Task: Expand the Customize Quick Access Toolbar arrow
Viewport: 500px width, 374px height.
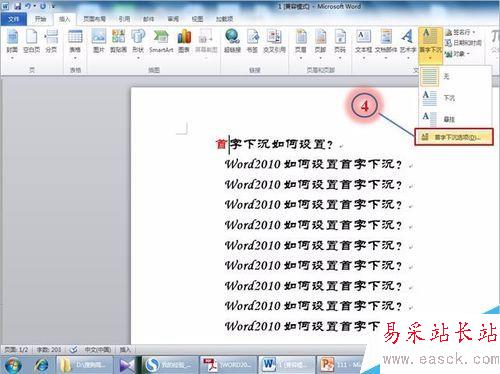Action: tap(53, 6)
